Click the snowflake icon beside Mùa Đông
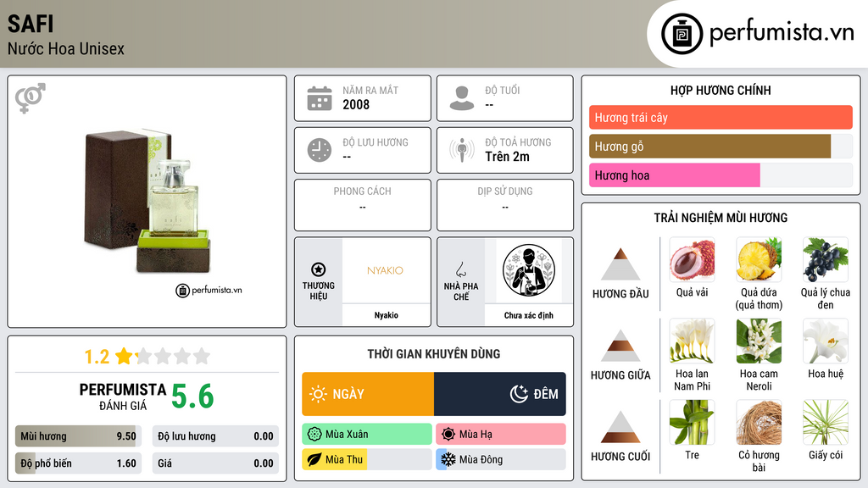 [448, 459]
